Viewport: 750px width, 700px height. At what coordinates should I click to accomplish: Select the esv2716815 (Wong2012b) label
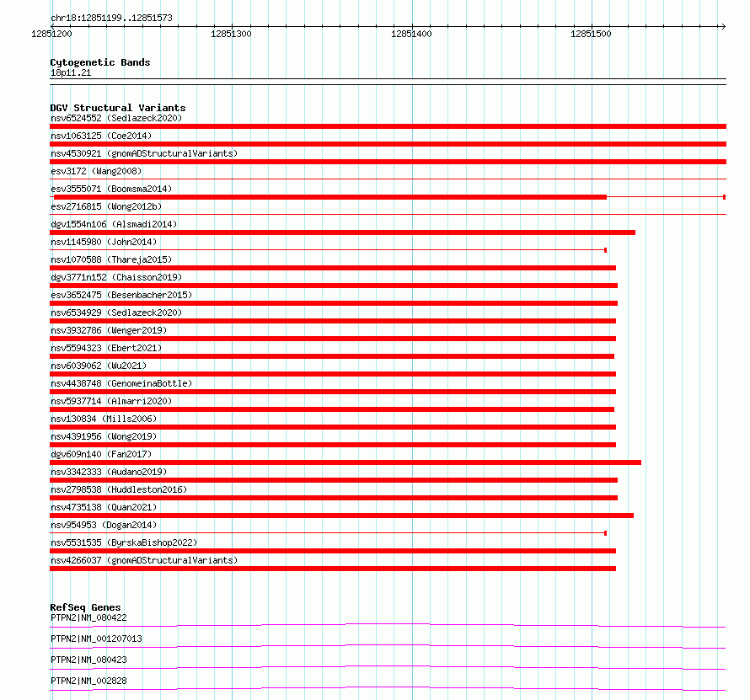(106, 206)
